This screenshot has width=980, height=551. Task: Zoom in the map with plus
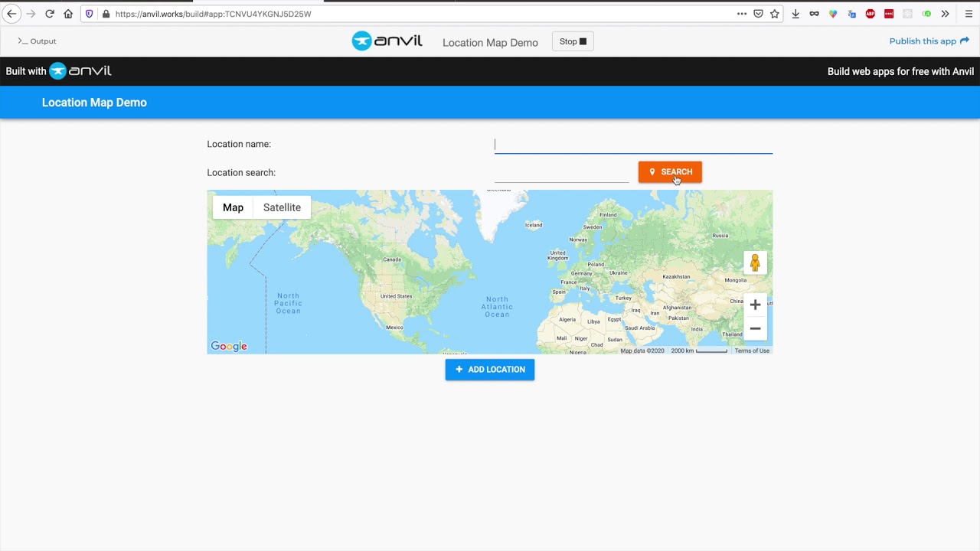pos(755,305)
